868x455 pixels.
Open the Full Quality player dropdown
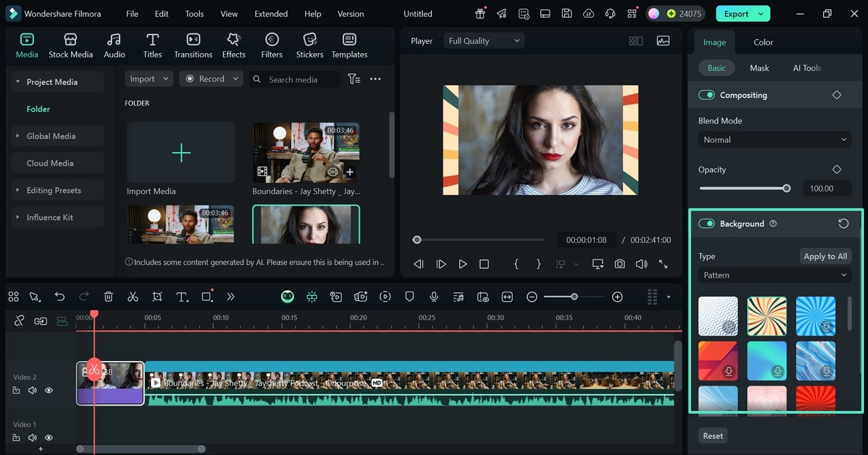pyautogui.click(x=484, y=41)
